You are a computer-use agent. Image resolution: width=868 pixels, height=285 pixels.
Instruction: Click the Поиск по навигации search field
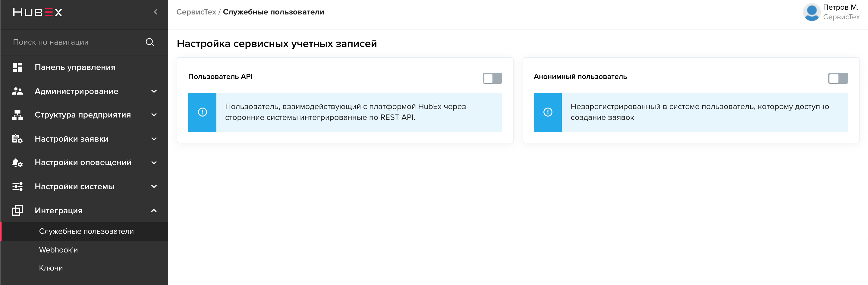pyautogui.click(x=77, y=42)
